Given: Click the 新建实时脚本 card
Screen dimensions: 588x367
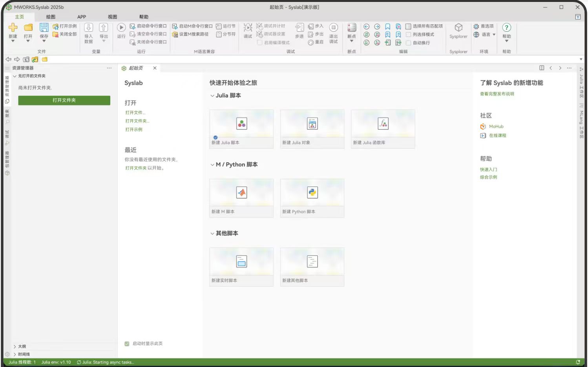Looking at the screenshot, I should coord(241,267).
